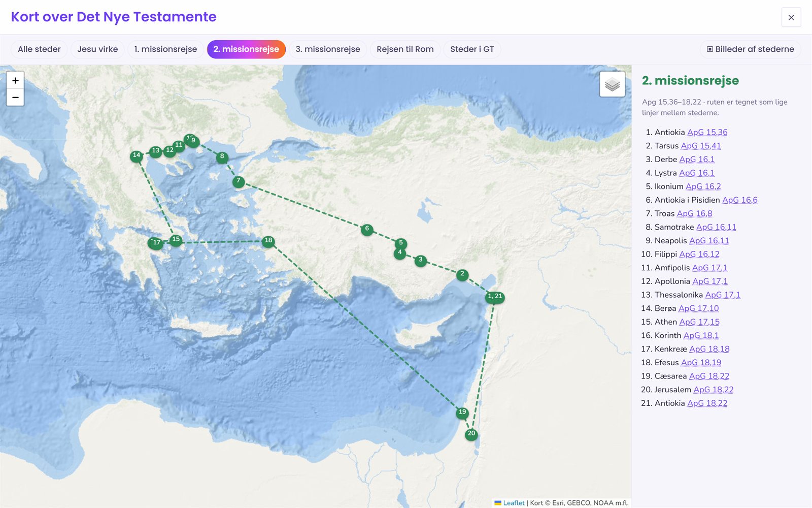The width and height of the screenshot is (812, 508).
Task: Show Alle steder on the map
Action: tap(39, 49)
